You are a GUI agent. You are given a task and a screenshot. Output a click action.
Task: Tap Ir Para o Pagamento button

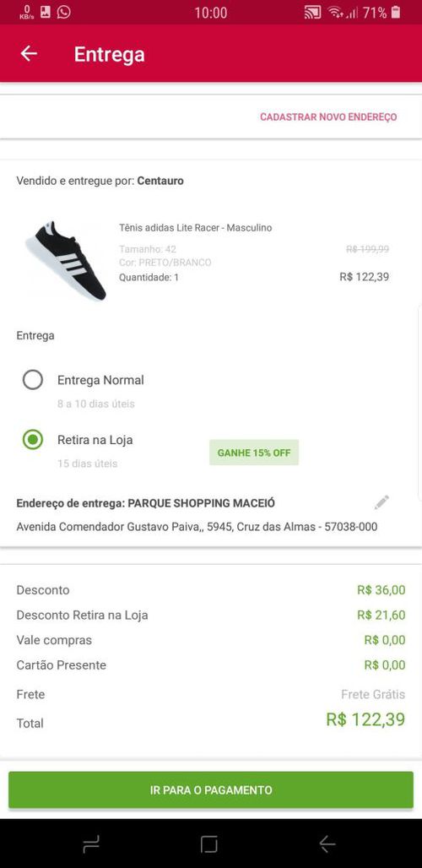[x=211, y=790]
